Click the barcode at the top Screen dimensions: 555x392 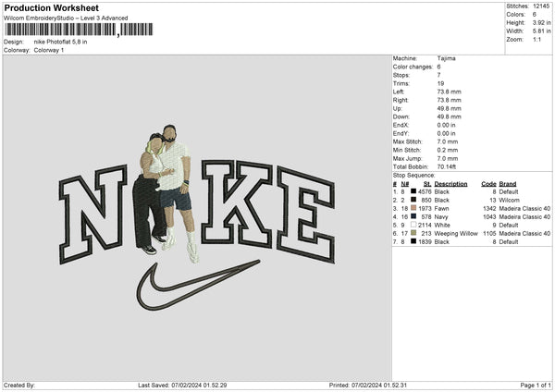pos(79,30)
